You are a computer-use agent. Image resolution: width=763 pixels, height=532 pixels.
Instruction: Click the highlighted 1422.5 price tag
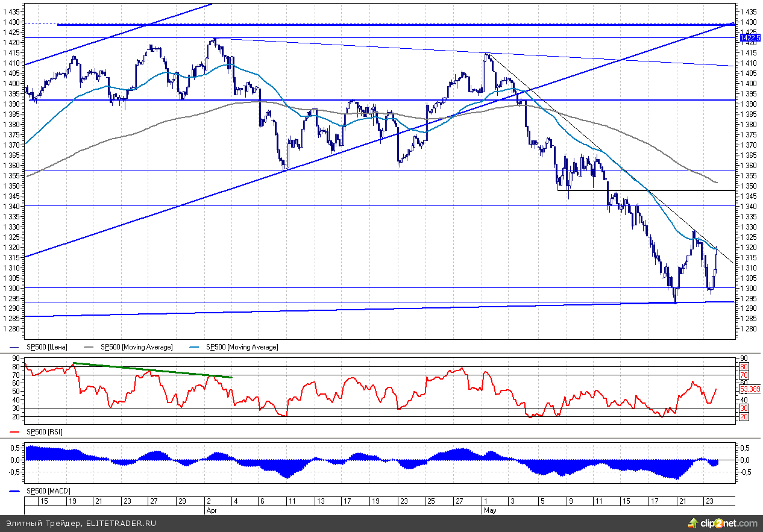[749, 37]
